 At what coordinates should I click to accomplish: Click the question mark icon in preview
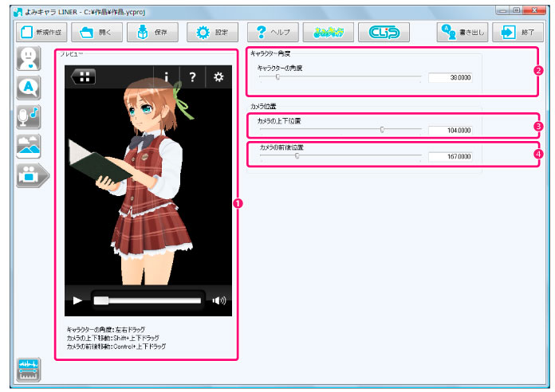pyautogui.click(x=192, y=76)
